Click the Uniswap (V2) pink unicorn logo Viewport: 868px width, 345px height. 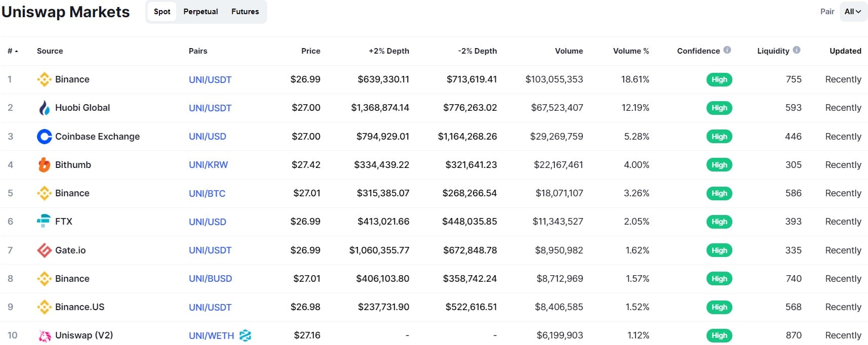(x=45, y=335)
